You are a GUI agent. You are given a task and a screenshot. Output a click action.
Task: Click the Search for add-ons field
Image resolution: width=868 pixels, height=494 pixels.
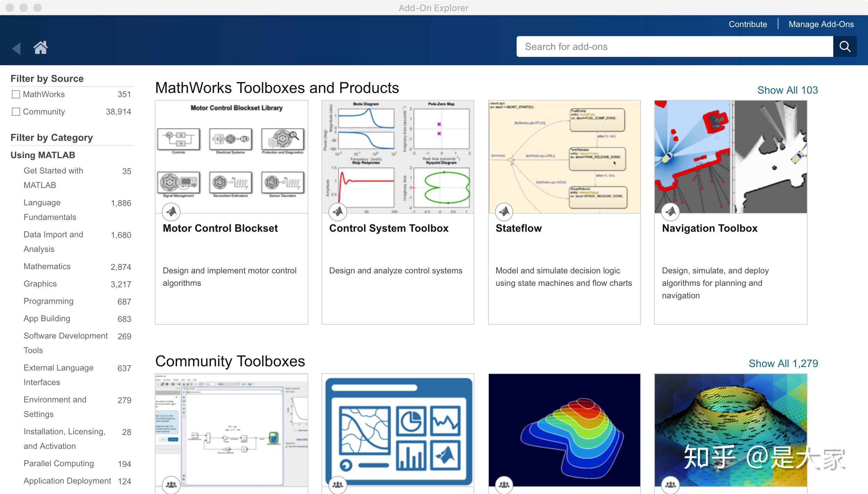click(x=674, y=46)
